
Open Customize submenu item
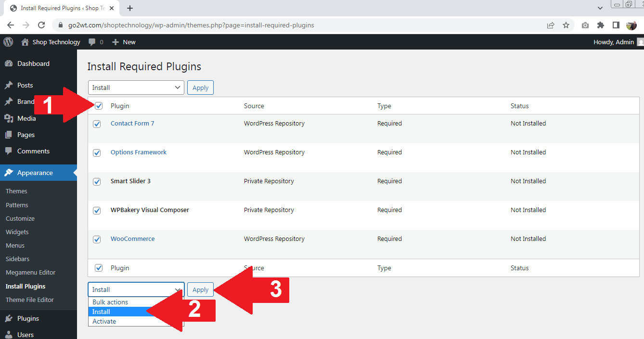coord(20,218)
